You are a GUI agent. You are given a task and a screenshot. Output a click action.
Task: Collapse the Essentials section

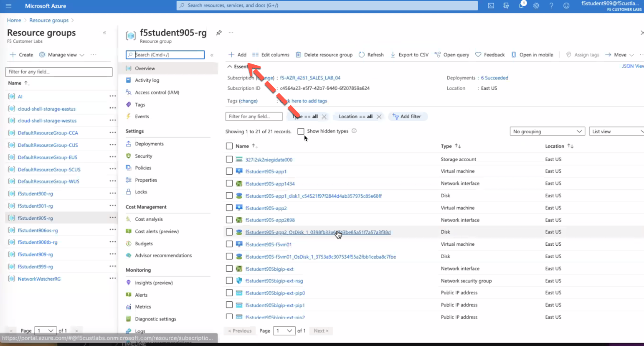click(x=230, y=66)
